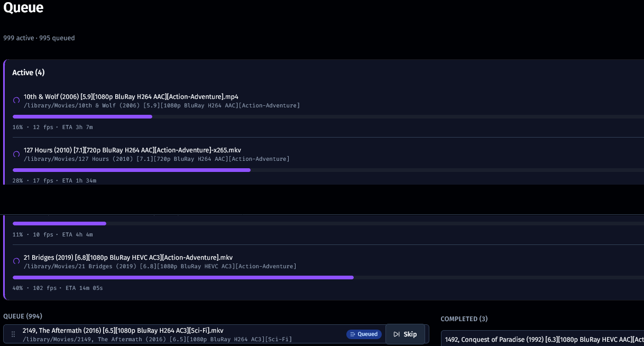644x346 pixels.
Task: Click the 2149, The Aftermath library path
Action: coord(158,340)
